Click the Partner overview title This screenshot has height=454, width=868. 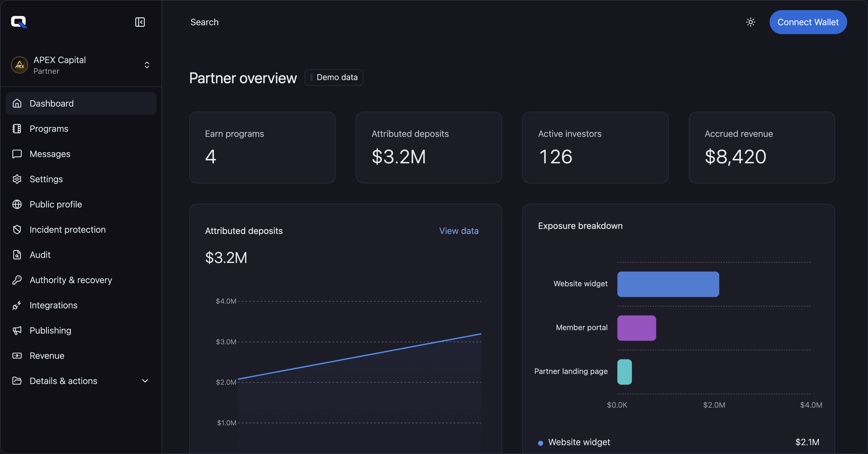[243, 78]
